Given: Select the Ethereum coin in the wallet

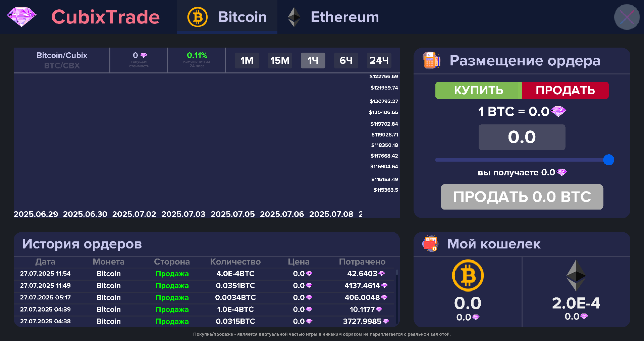Looking at the screenshot, I should (576, 275).
